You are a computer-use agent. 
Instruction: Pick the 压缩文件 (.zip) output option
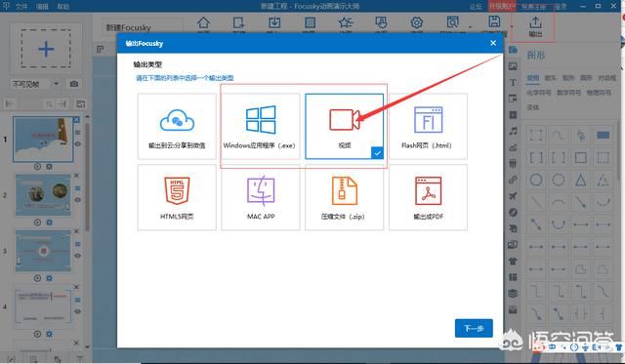pyautogui.click(x=345, y=197)
